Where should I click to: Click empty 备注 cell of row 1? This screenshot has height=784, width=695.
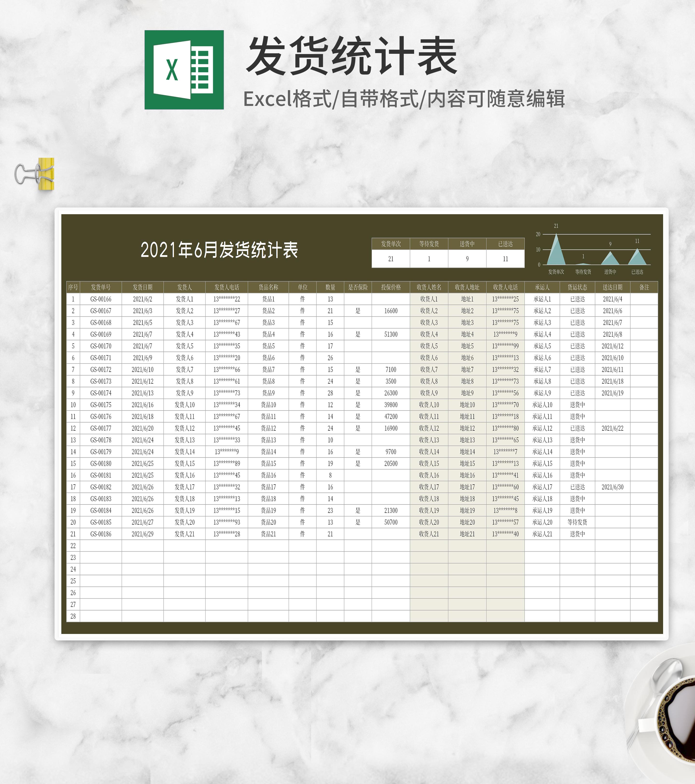644,299
